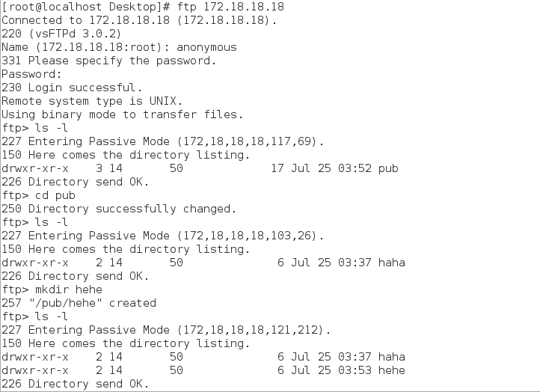Image resolution: width=540 pixels, height=392 pixels.
Task: Click the '257 "/pub/hehe" created' response
Action: pyautogui.click(x=79, y=303)
